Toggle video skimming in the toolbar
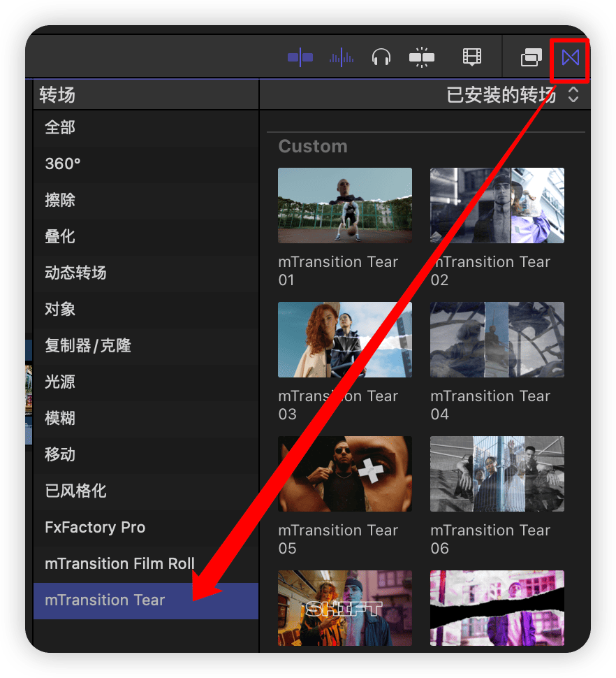 pos(300,57)
